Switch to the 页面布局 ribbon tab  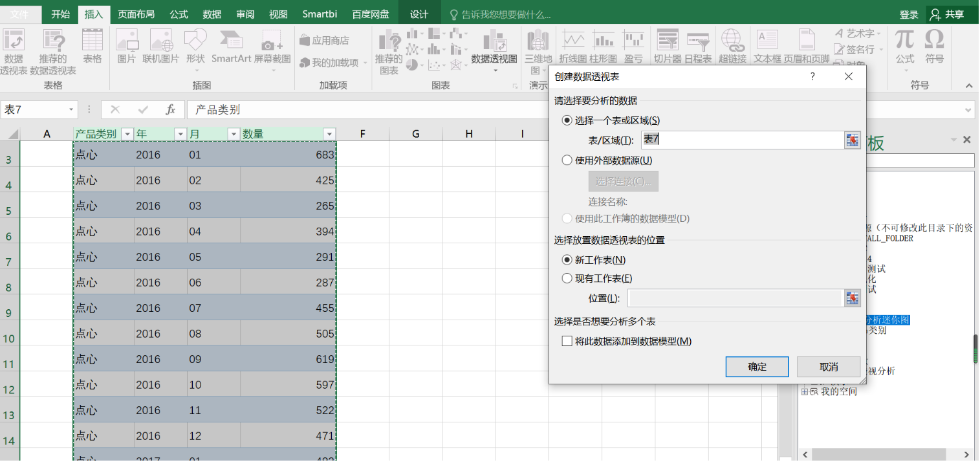point(136,14)
